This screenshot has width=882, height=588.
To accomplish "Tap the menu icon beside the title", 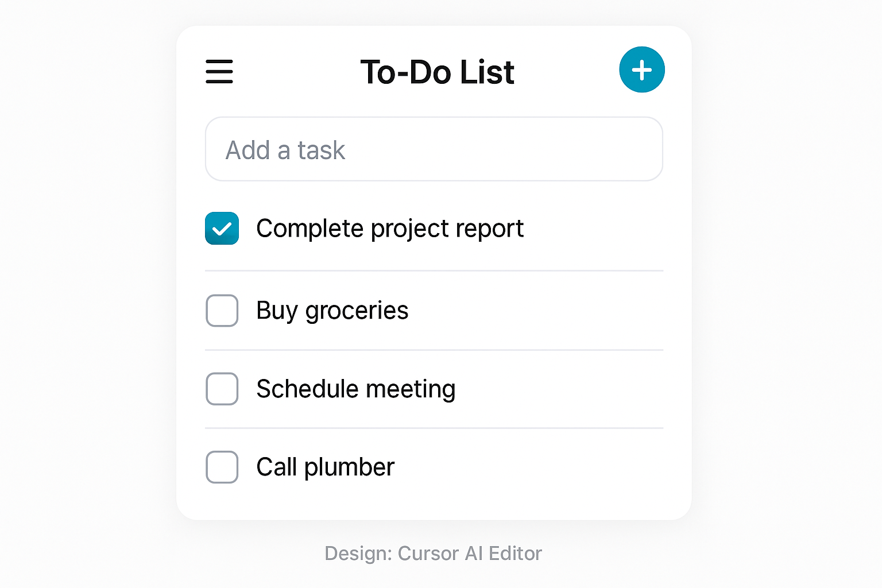I will (219, 72).
